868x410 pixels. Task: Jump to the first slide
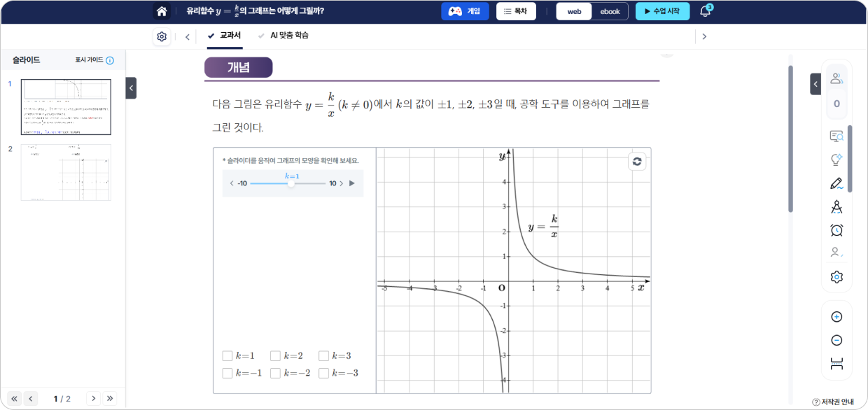pos(15,398)
